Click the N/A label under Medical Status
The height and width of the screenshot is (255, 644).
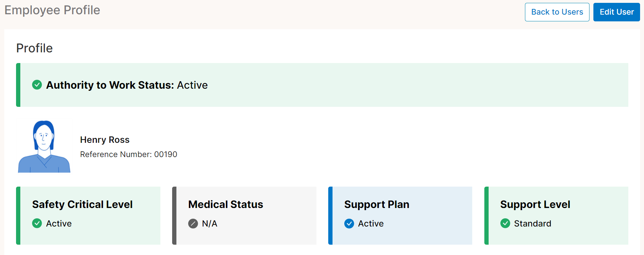coord(210,224)
